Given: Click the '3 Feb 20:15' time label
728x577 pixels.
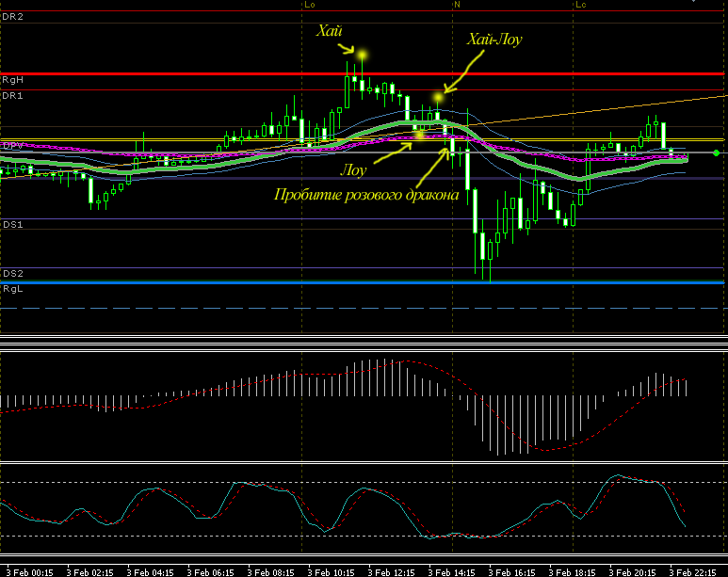Looking at the screenshot, I should pos(632,572).
